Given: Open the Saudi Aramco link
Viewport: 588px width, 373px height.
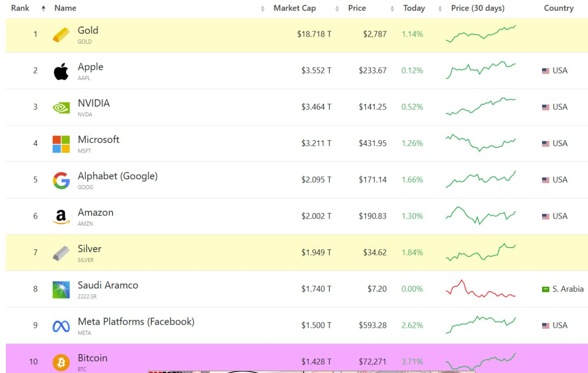Looking at the screenshot, I should tap(108, 285).
